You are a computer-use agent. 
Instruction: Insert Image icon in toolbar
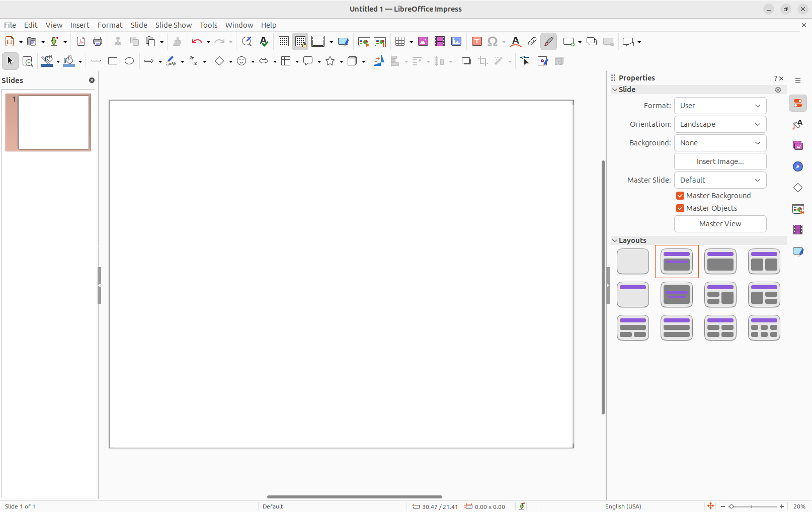click(423, 42)
